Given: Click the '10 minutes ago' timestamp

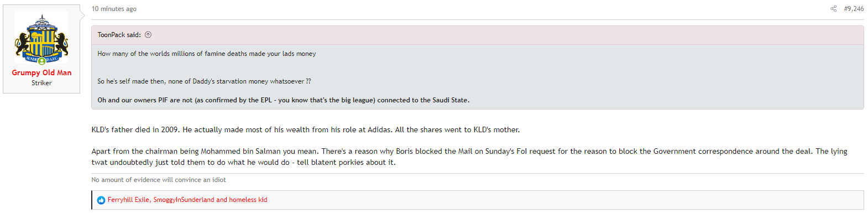Looking at the screenshot, I should [x=114, y=9].
